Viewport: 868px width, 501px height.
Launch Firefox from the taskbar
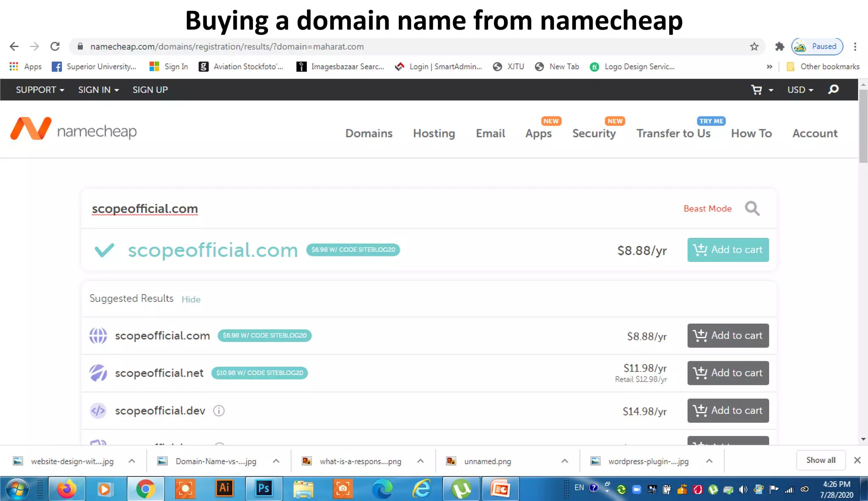click(x=67, y=489)
